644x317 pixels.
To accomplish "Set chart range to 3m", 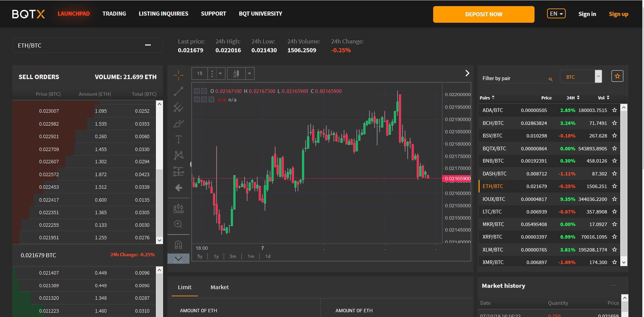I will coord(233,256).
